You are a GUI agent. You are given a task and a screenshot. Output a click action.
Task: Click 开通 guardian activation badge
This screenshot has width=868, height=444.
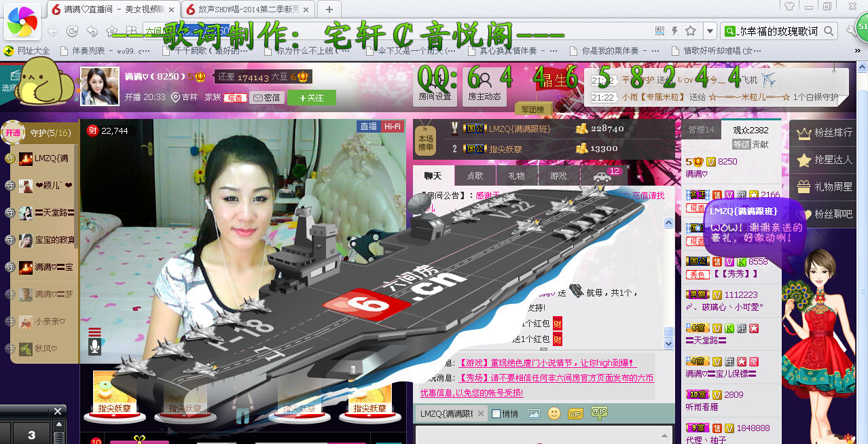(13, 133)
